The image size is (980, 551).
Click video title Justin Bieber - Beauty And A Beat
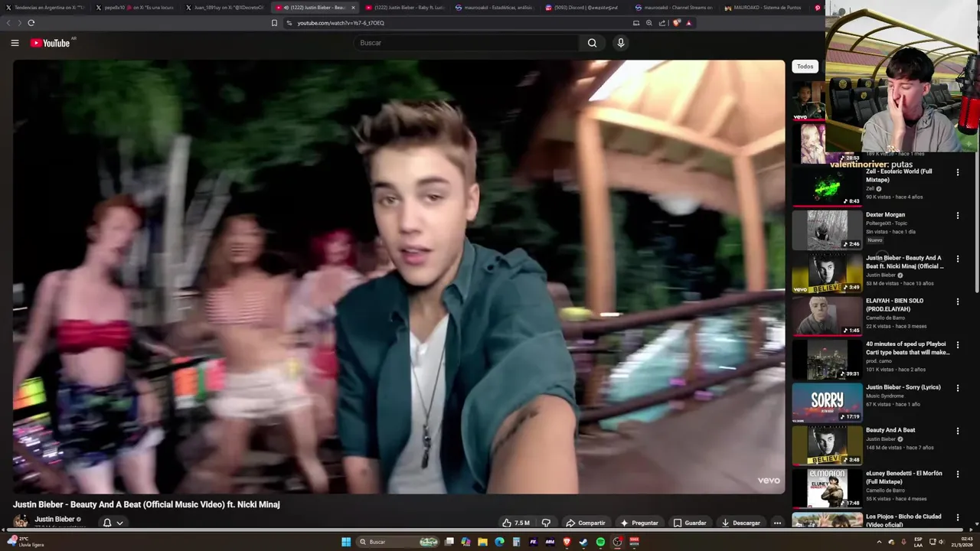[x=146, y=504]
